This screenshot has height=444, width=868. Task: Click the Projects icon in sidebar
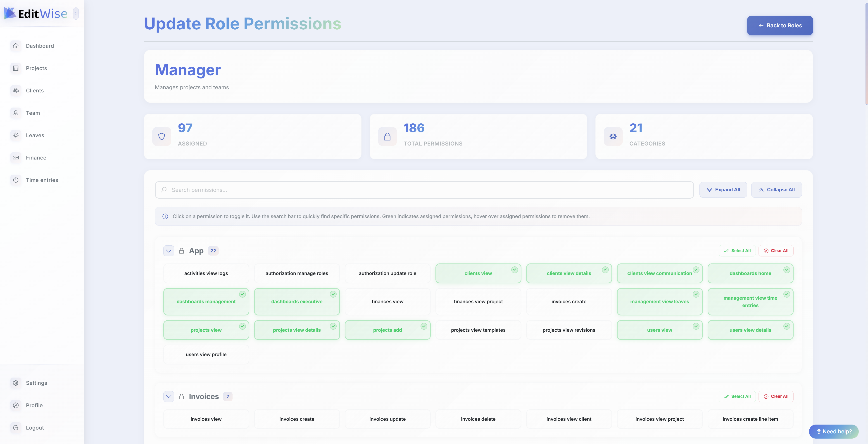coord(16,68)
